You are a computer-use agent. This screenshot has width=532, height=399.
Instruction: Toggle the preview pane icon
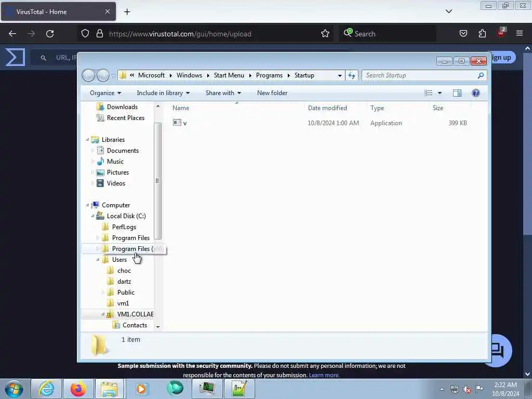click(x=457, y=93)
